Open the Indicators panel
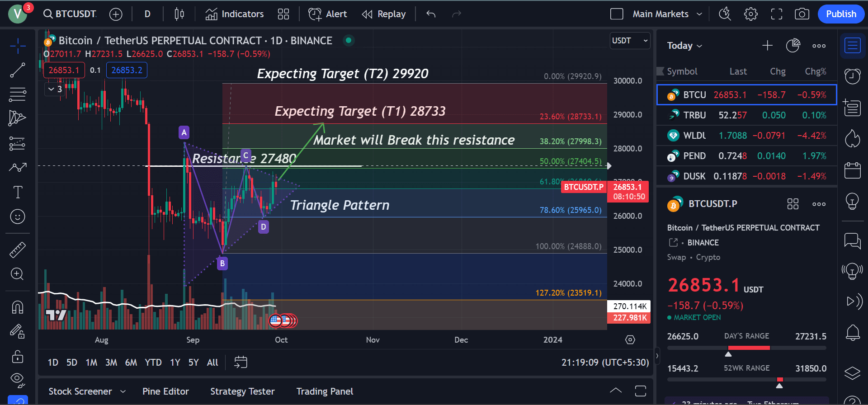The height and width of the screenshot is (405, 868). pyautogui.click(x=234, y=14)
